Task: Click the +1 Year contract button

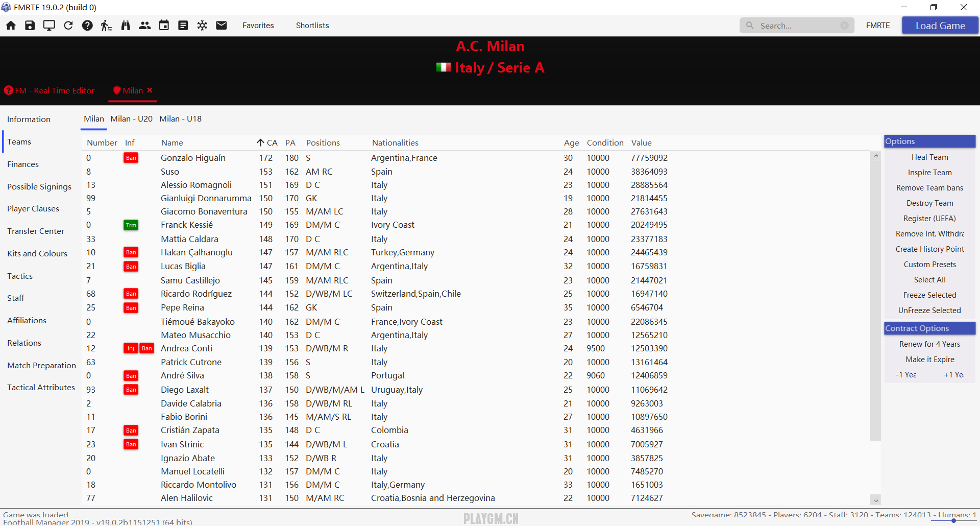Action: (954, 375)
